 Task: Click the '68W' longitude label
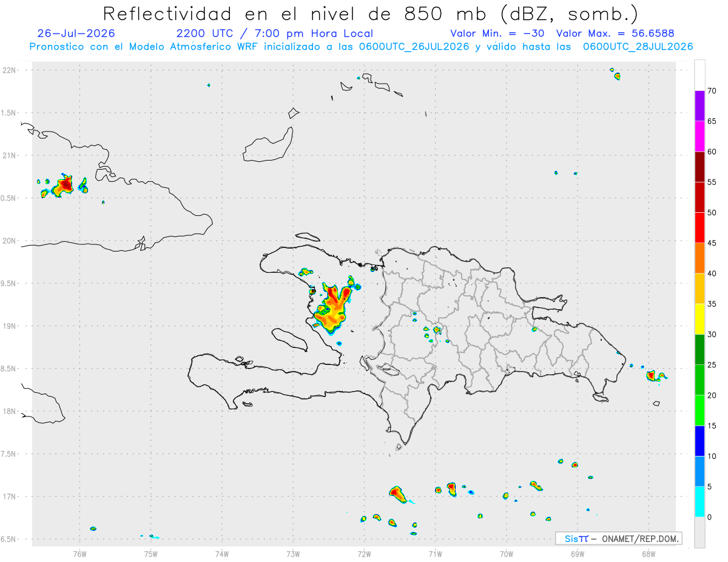pos(649,554)
